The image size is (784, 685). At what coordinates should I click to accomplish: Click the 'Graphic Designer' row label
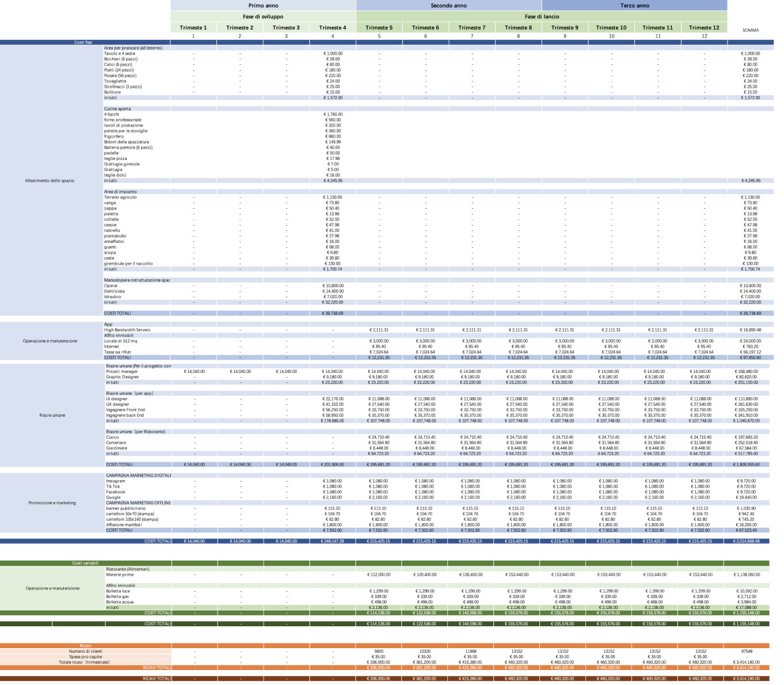123,377
